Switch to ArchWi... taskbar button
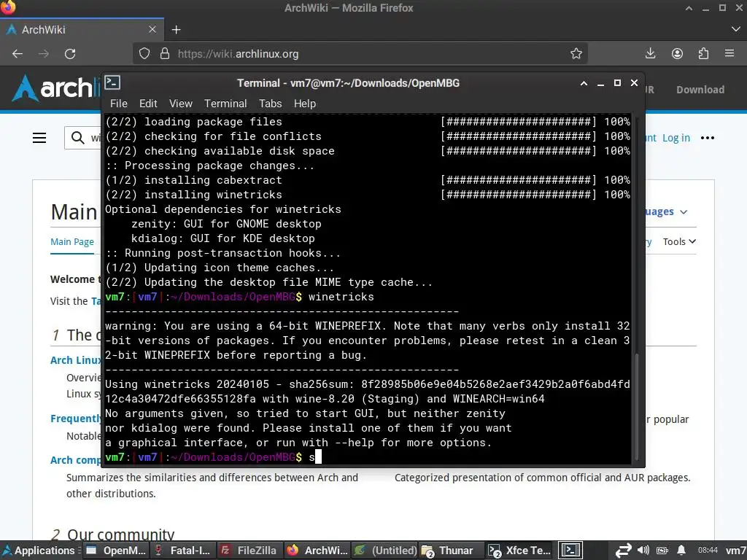Viewport: 747px width, 560px height. pyautogui.click(x=317, y=551)
